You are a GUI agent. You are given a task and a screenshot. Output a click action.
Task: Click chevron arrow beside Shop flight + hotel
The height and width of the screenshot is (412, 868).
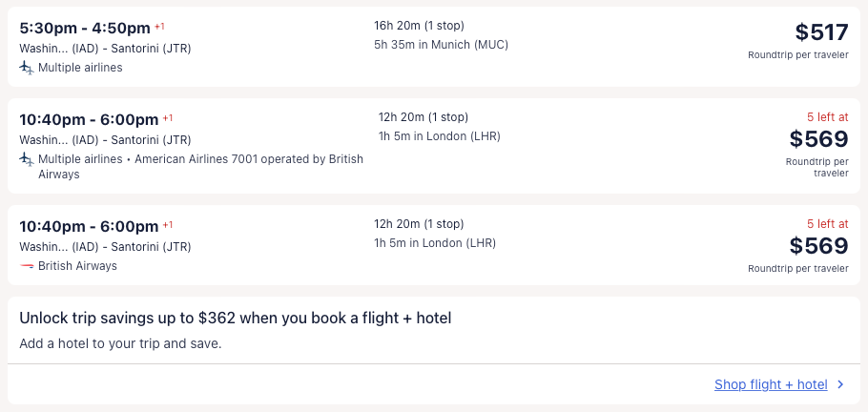point(840,385)
